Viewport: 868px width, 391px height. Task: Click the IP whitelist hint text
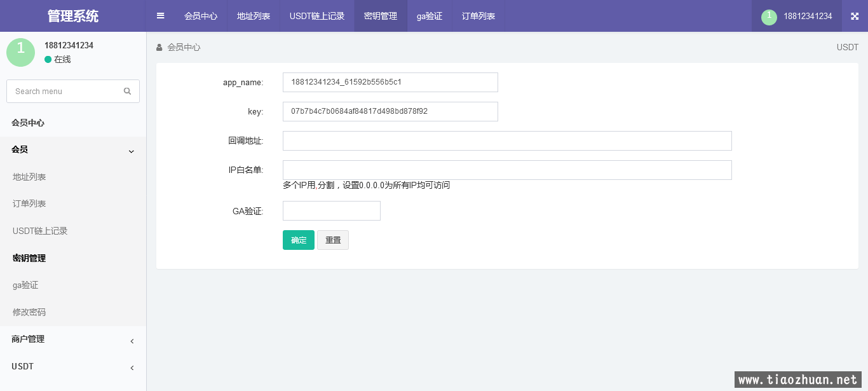[366, 185]
